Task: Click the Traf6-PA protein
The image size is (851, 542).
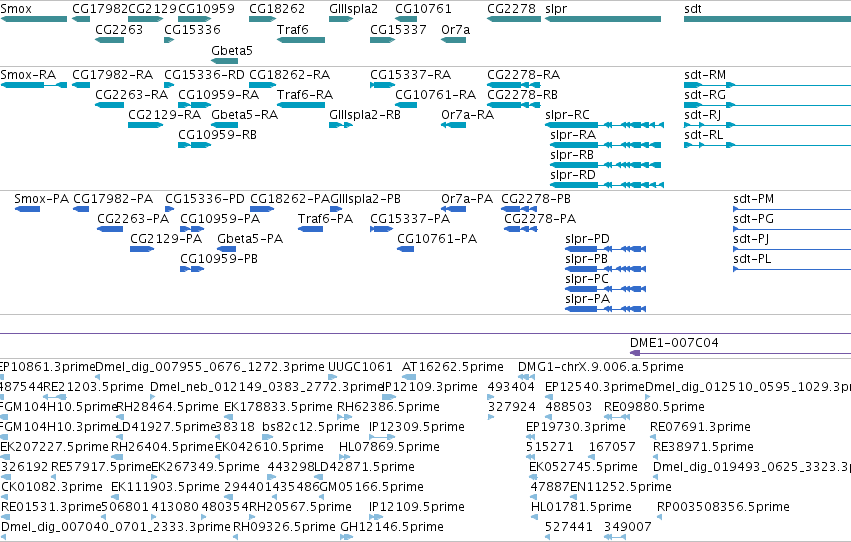Action: point(310,229)
